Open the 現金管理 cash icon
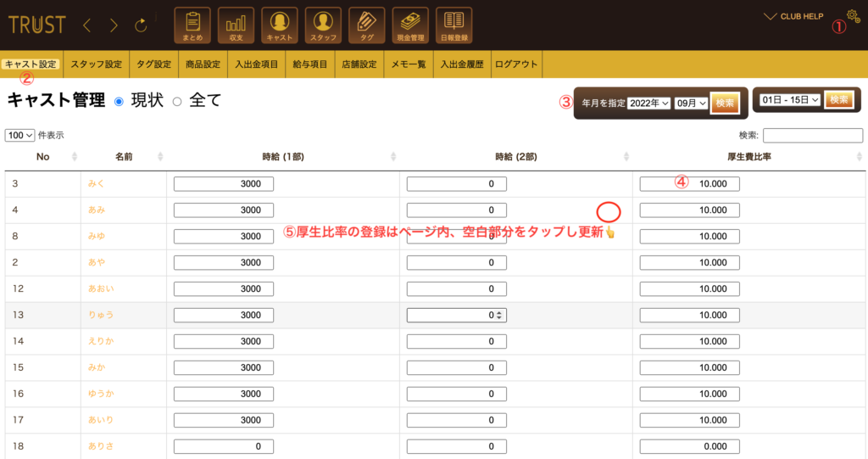The height and width of the screenshot is (459, 868). pyautogui.click(x=409, y=25)
